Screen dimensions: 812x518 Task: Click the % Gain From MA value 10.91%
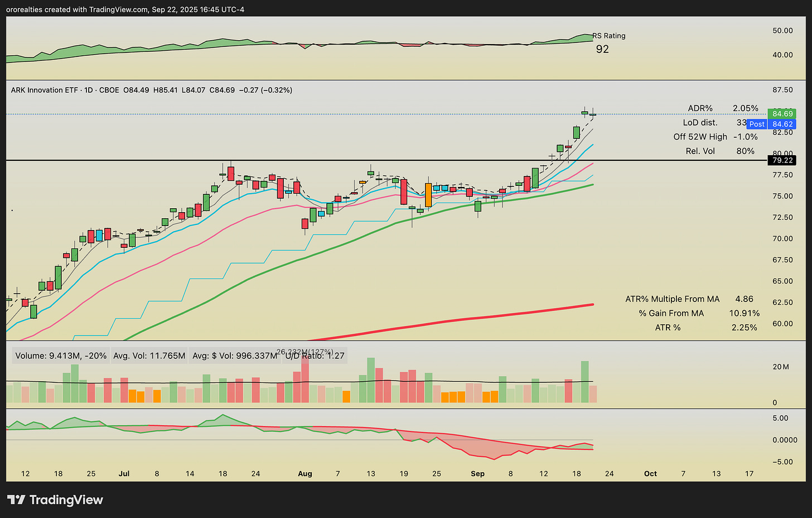[x=745, y=313]
